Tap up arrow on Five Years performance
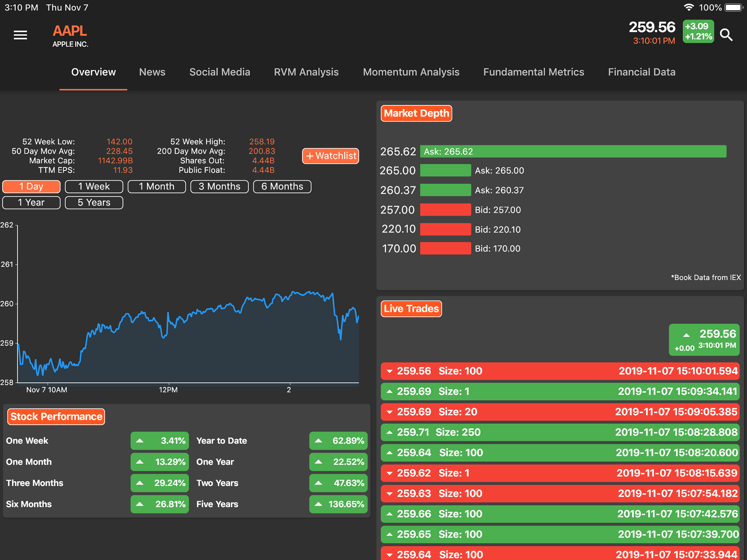Viewport: 747px width, 560px height. [x=318, y=504]
